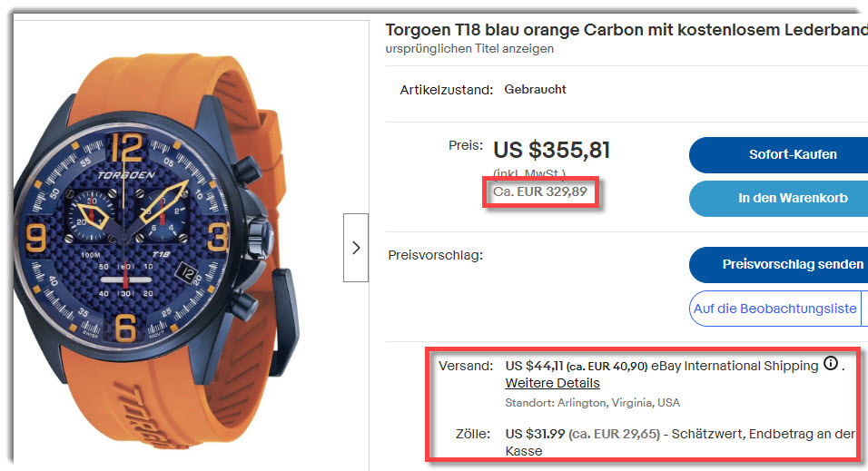Select the US $355,81 price text
This screenshot has width=868, height=471.
[x=551, y=150]
